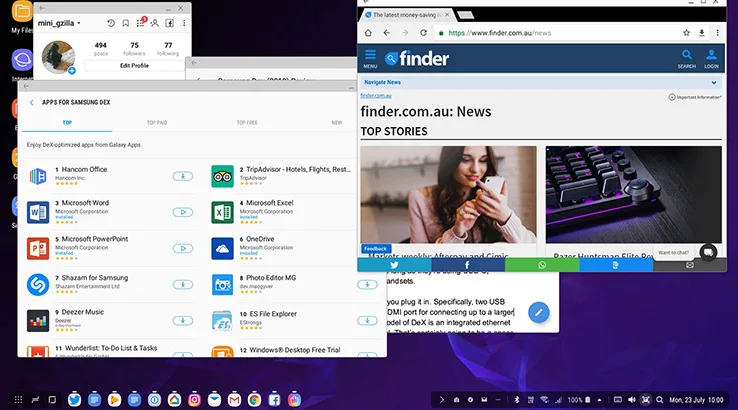
Task: Open finder website hamburger menu
Action: 370,57
